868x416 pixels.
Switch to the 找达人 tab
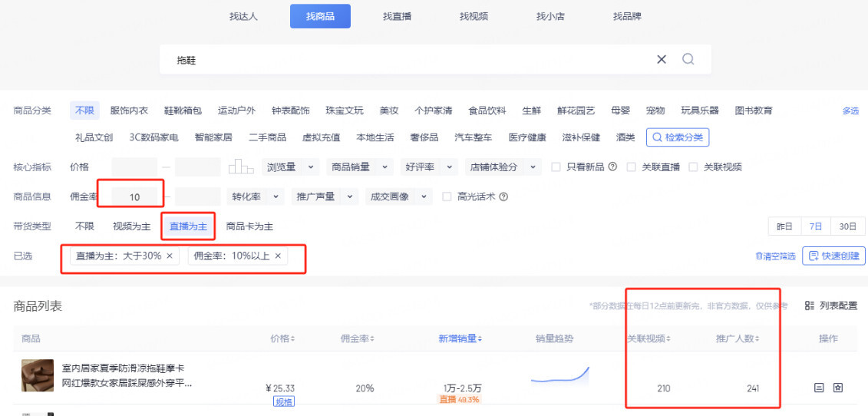click(243, 16)
